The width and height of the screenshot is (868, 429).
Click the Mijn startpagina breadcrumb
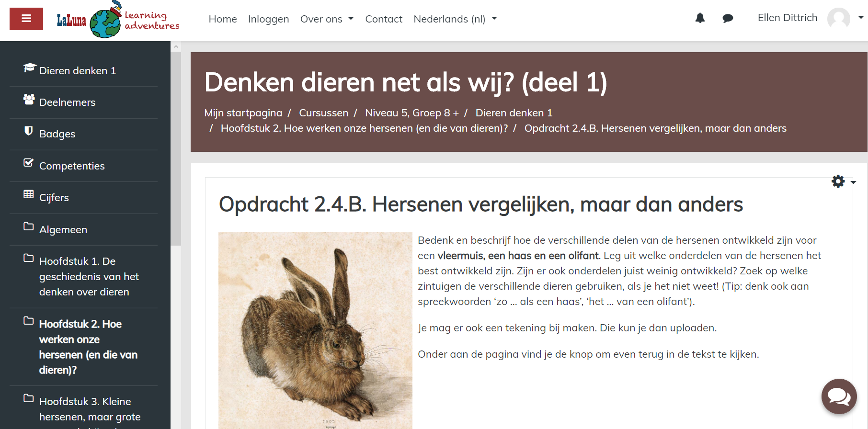tap(243, 113)
